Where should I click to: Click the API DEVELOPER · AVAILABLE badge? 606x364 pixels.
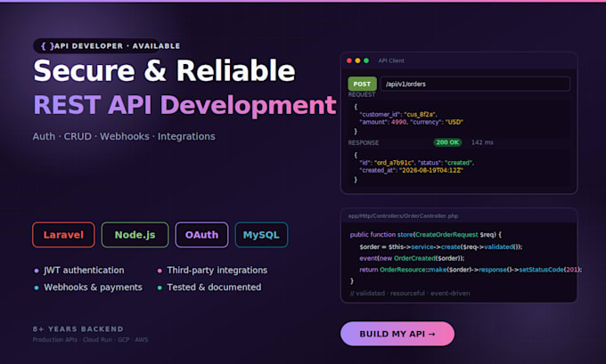point(107,46)
